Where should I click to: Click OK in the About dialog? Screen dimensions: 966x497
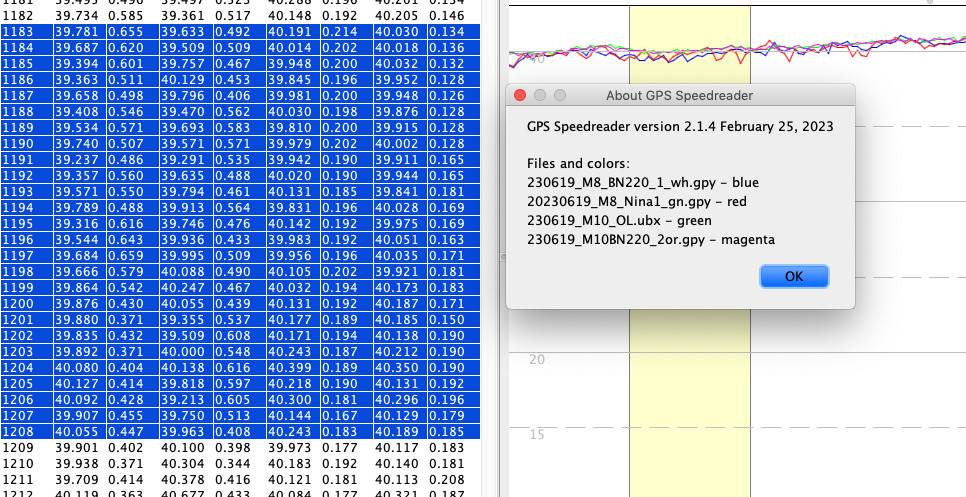[x=793, y=276]
